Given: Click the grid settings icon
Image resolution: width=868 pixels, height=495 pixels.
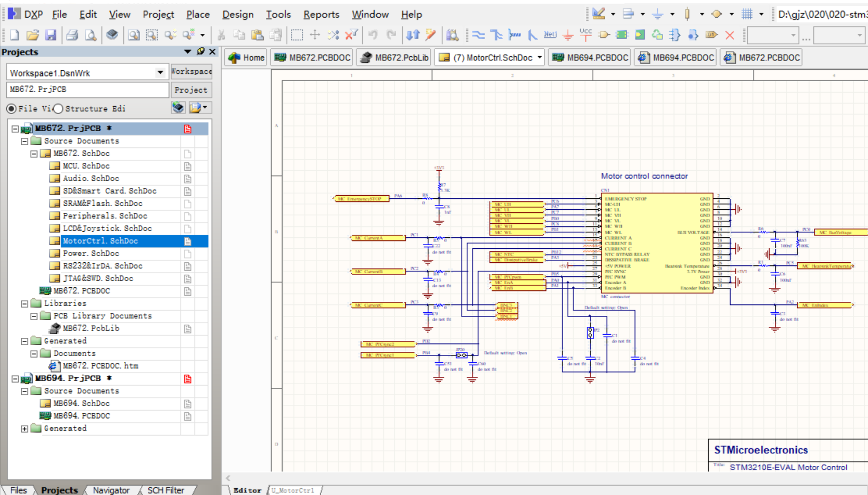Looking at the screenshot, I should click(747, 14).
